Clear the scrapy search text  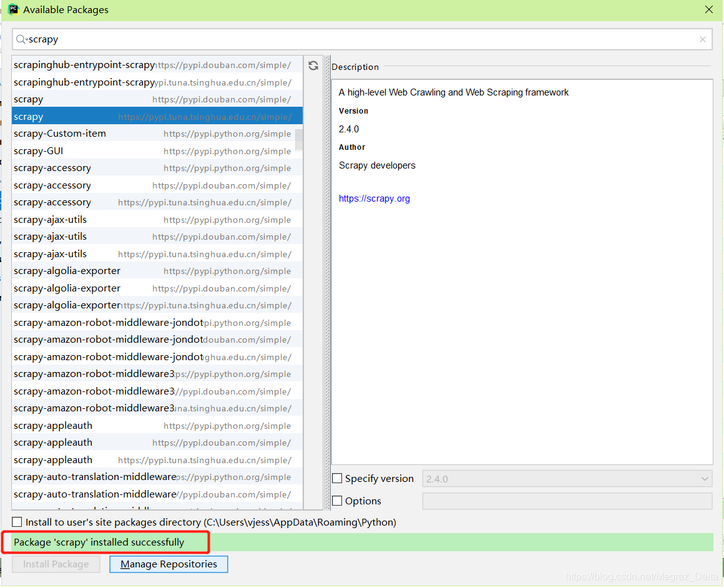tap(702, 39)
